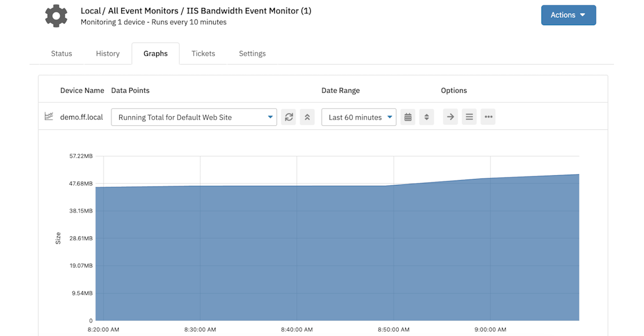
Task: Expand the Last 60 minutes date range
Action: click(x=358, y=117)
